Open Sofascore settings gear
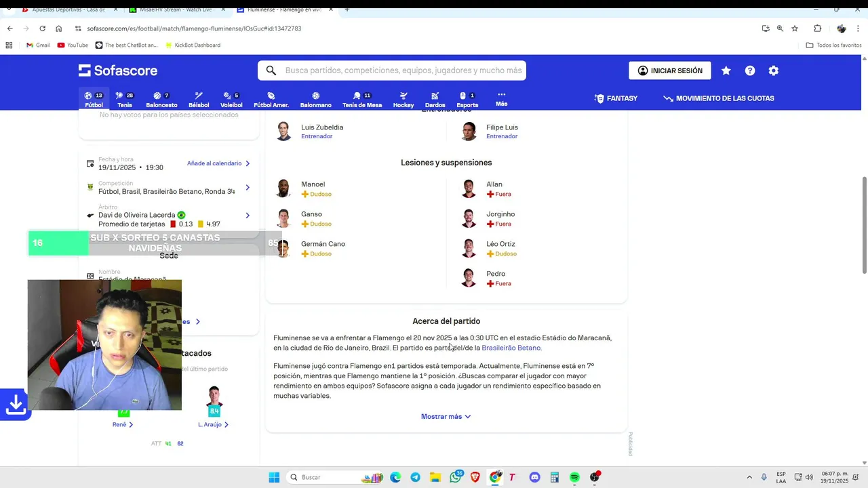Viewport: 868px width, 488px height. click(x=774, y=70)
